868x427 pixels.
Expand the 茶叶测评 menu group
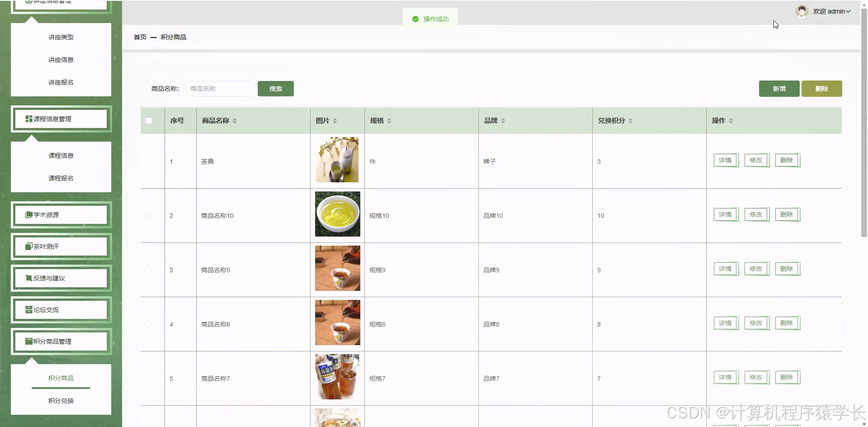click(x=61, y=247)
